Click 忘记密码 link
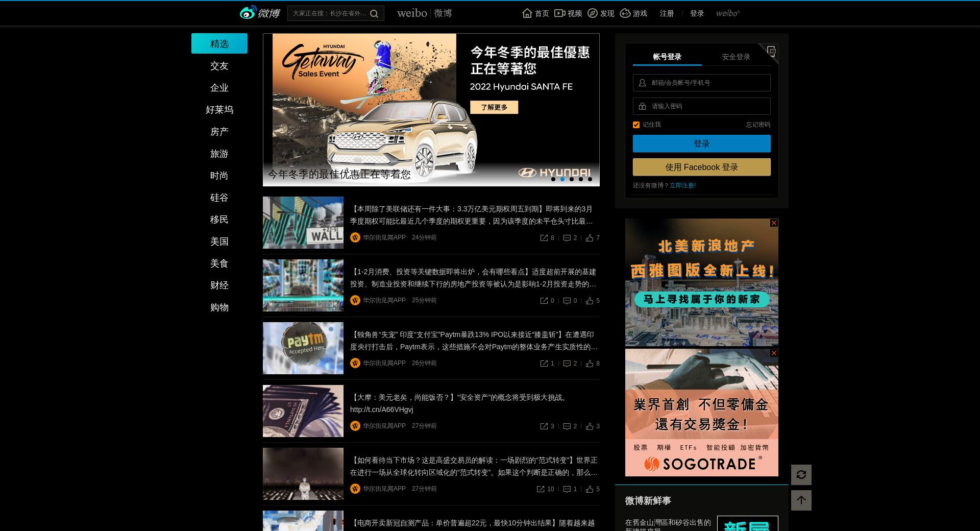Screen dimensions: 980x531 (x=758, y=125)
